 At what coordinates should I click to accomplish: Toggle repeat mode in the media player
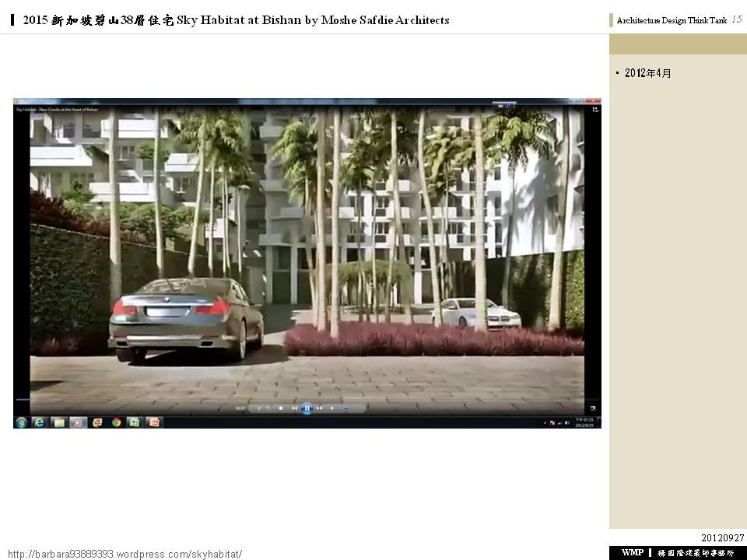click(269, 408)
